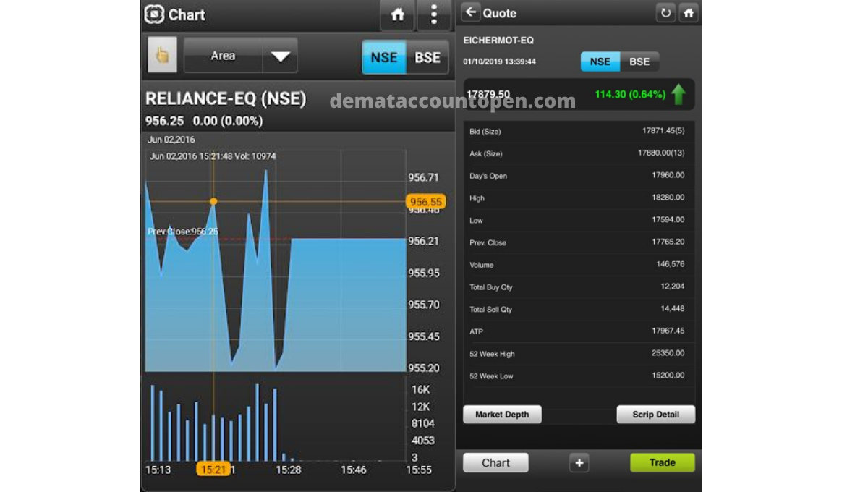Tap the 15:55 time axis label

point(420,470)
